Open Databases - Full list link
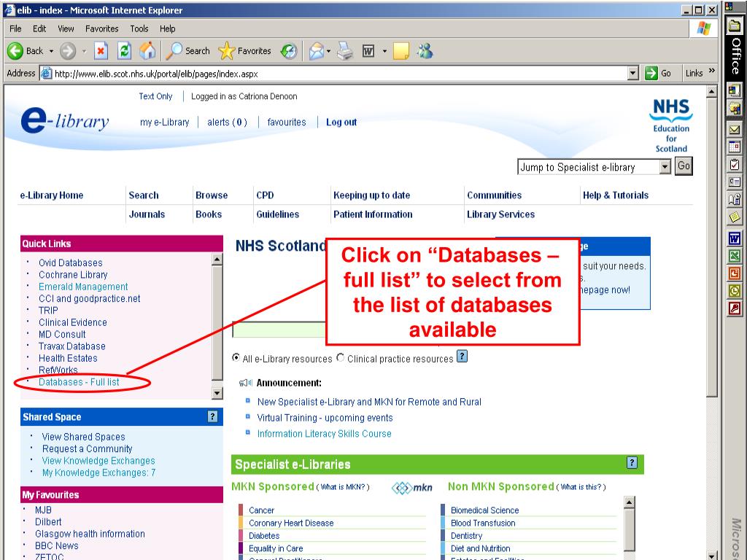Image resolution: width=747 pixels, height=560 pixels. tap(79, 382)
